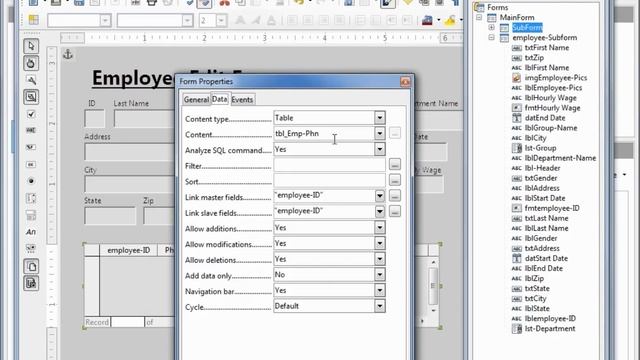Screen dimensions: 640x360
Task: Switch to the Events tab
Action: 242,100
